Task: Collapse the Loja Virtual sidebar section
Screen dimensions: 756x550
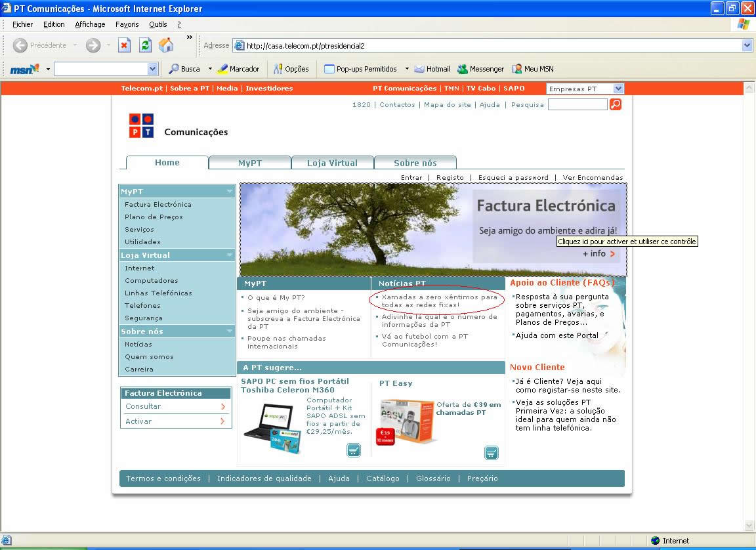Action: 230,255
